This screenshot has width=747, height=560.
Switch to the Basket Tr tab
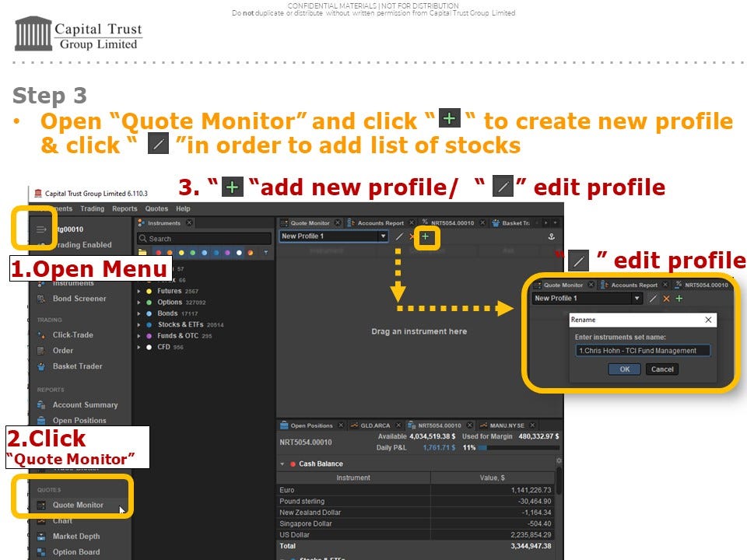[x=512, y=223]
